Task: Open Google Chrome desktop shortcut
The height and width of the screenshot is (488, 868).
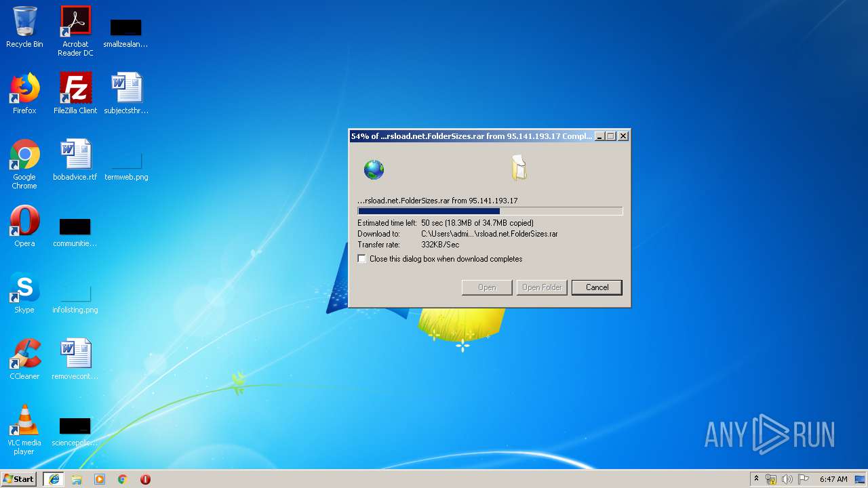Action: tap(24, 165)
